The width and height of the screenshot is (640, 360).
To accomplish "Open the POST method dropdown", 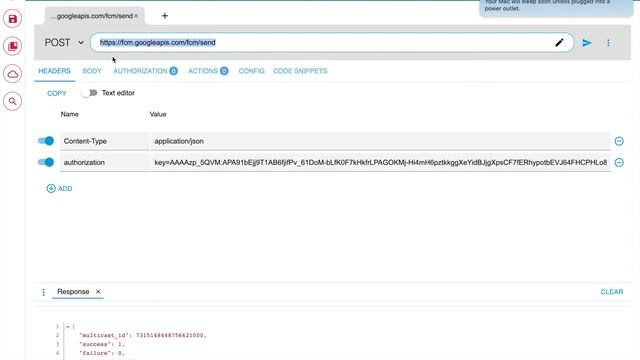I will coord(64,42).
